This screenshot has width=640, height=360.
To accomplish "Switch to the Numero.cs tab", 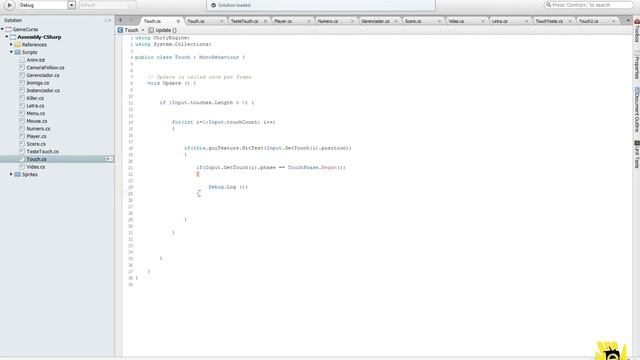I will point(328,21).
